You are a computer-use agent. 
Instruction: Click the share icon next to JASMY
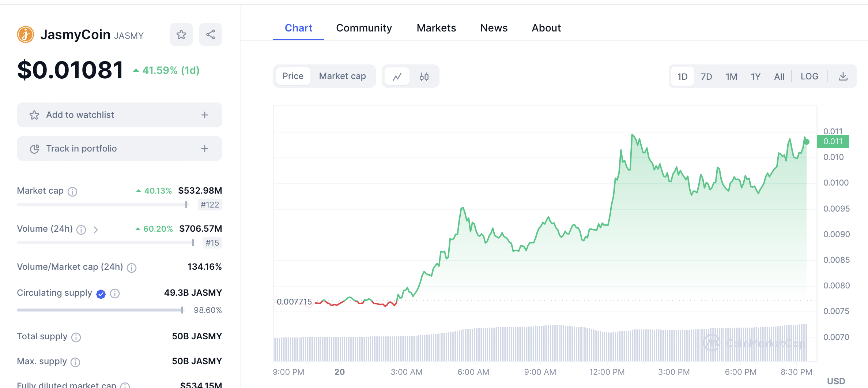pos(211,35)
